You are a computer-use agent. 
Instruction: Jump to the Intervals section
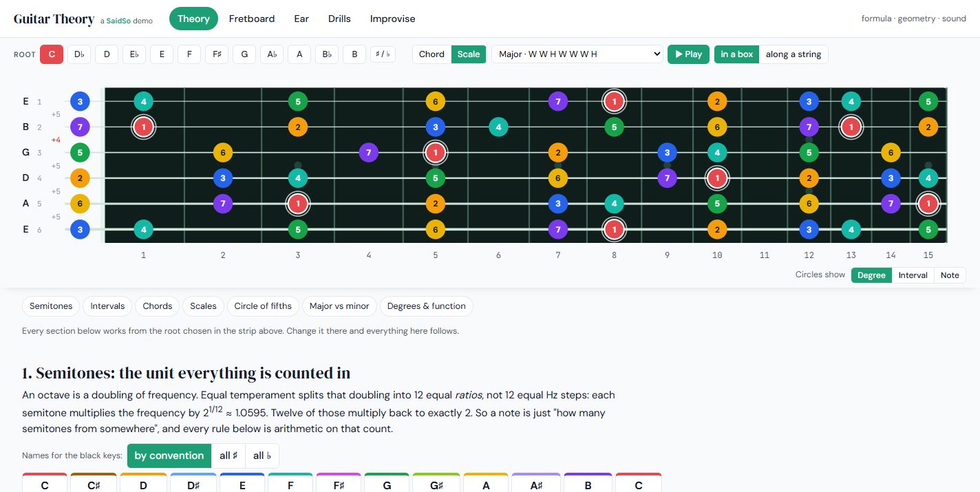(x=108, y=306)
